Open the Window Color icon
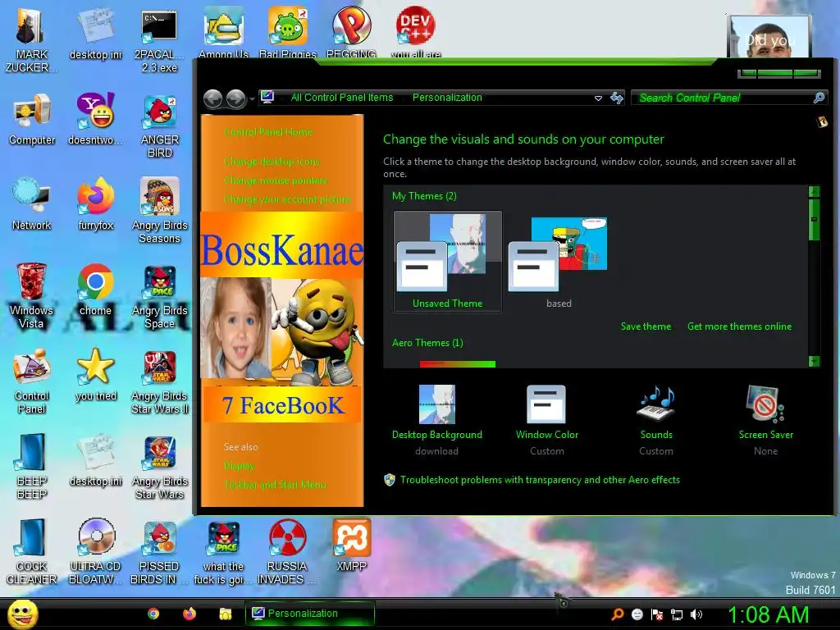Screen dimensions: 840x630 point(546,404)
